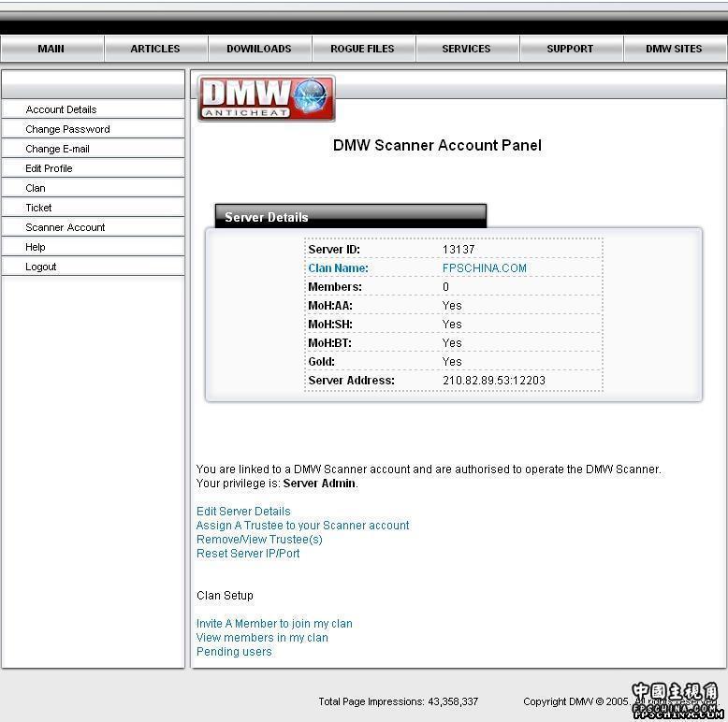Open the MAIN navigation tab
The image size is (728, 722).
pos(51,49)
